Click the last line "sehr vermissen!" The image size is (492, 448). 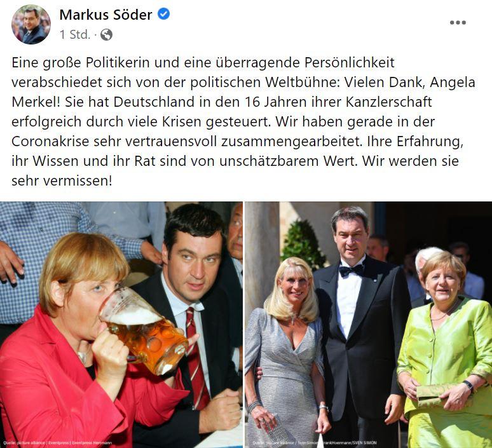coord(62,180)
